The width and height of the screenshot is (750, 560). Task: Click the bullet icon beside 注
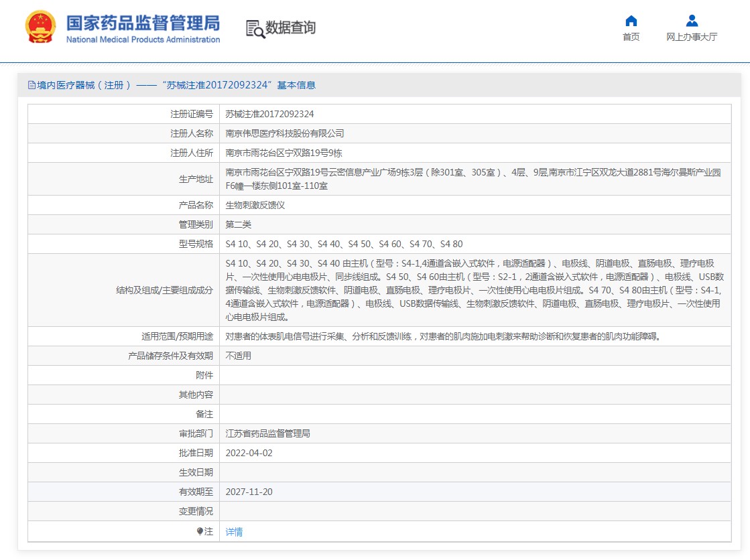200,531
